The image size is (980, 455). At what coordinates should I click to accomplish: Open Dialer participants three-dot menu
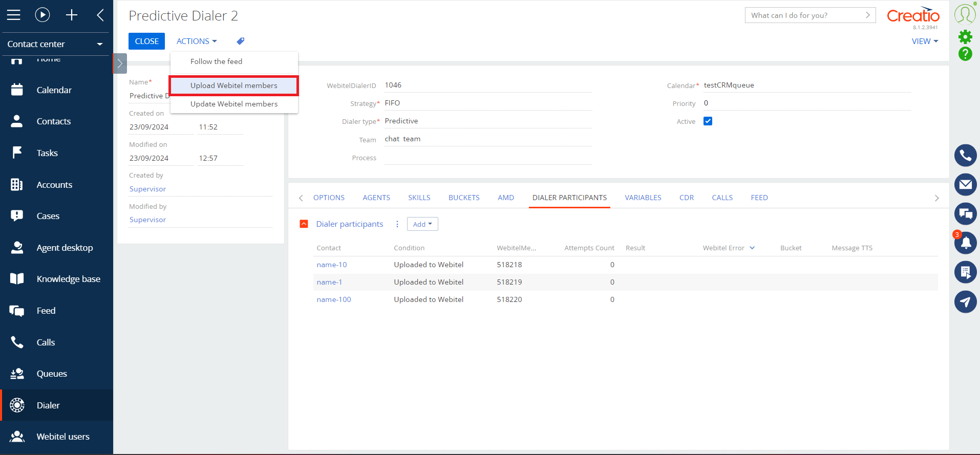click(x=397, y=224)
